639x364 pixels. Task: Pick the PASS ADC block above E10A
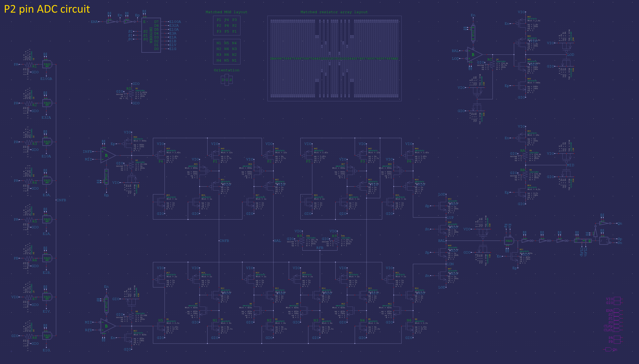pos(47,142)
